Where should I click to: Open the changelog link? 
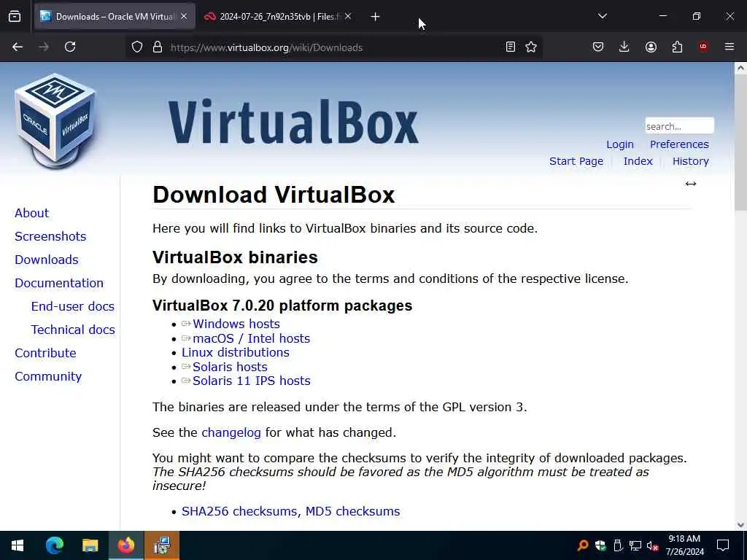click(x=231, y=433)
